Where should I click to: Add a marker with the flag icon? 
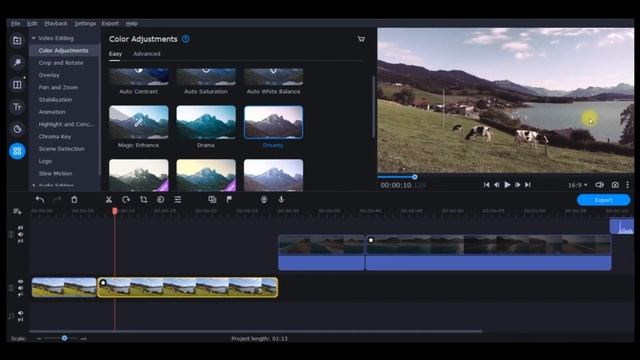click(x=229, y=200)
